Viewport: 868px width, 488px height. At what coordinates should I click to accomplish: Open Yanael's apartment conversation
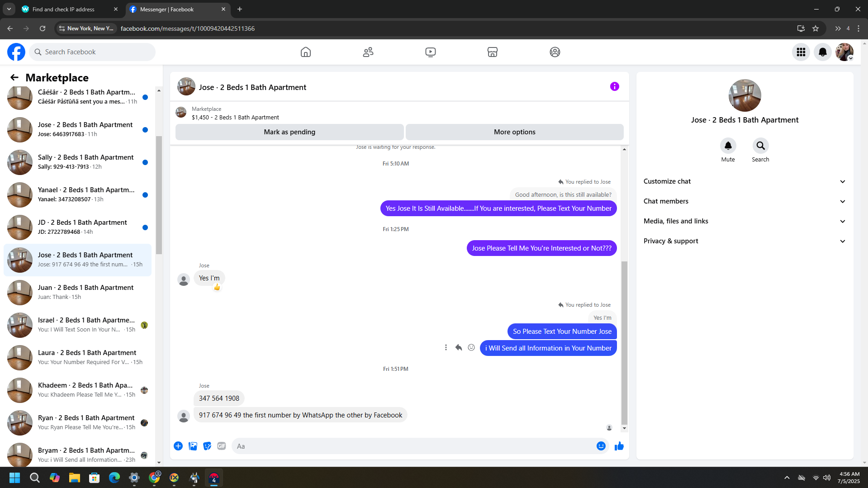(78, 195)
